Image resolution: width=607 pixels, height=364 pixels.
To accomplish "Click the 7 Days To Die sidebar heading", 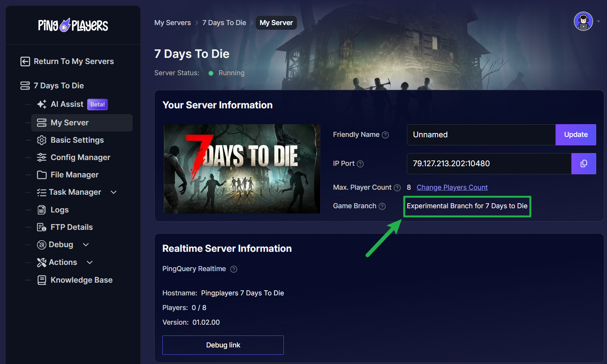I will tap(59, 86).
